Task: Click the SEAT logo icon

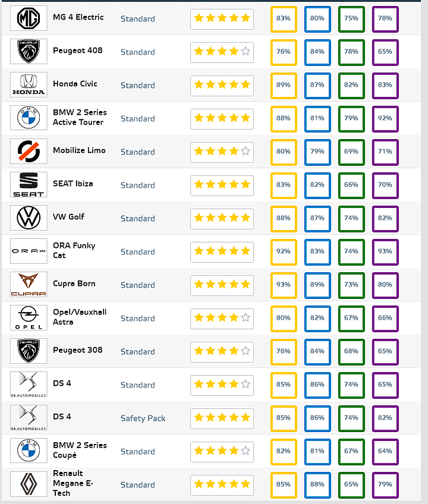Action: pyautogui.click(x=29, y=184)
